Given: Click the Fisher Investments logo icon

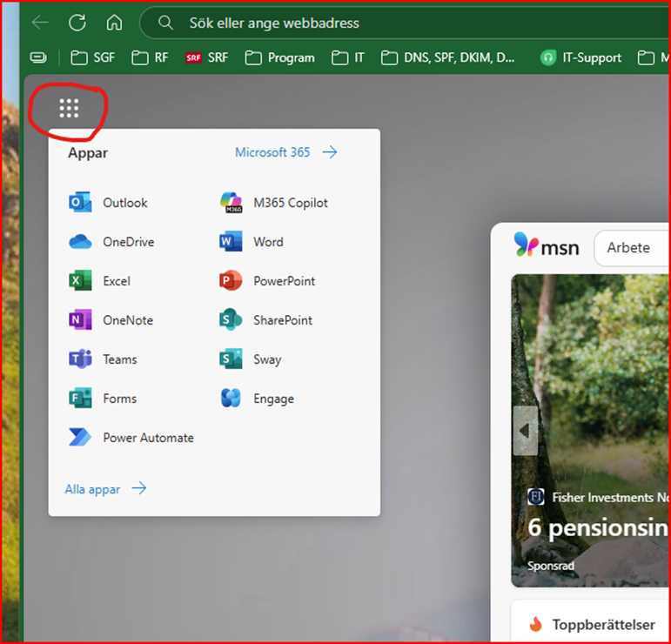Looking at the screenshot, I should coord(536,497).
